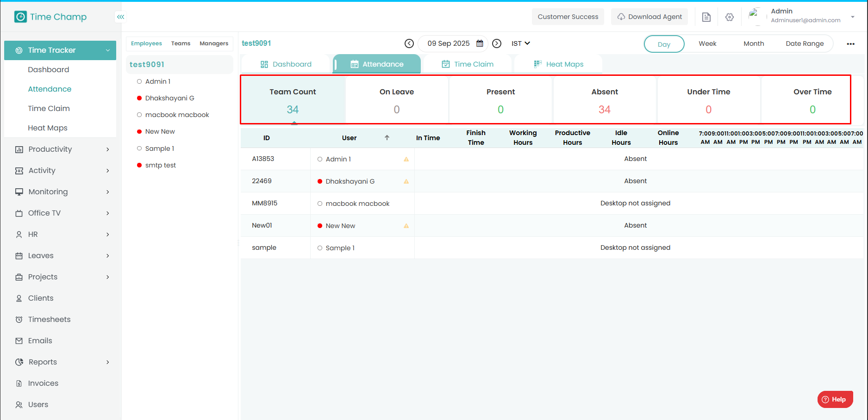Collapse sidebar with double-chevron icon
The width and height of the screenshot is (868, 420).
point(120,17)
